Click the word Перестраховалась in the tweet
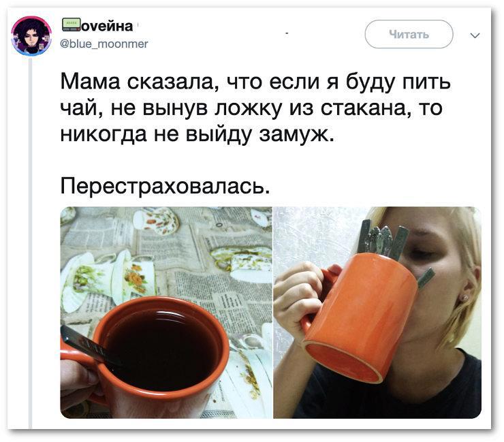The width and height of the screenshot is (504, 442). 166,186
